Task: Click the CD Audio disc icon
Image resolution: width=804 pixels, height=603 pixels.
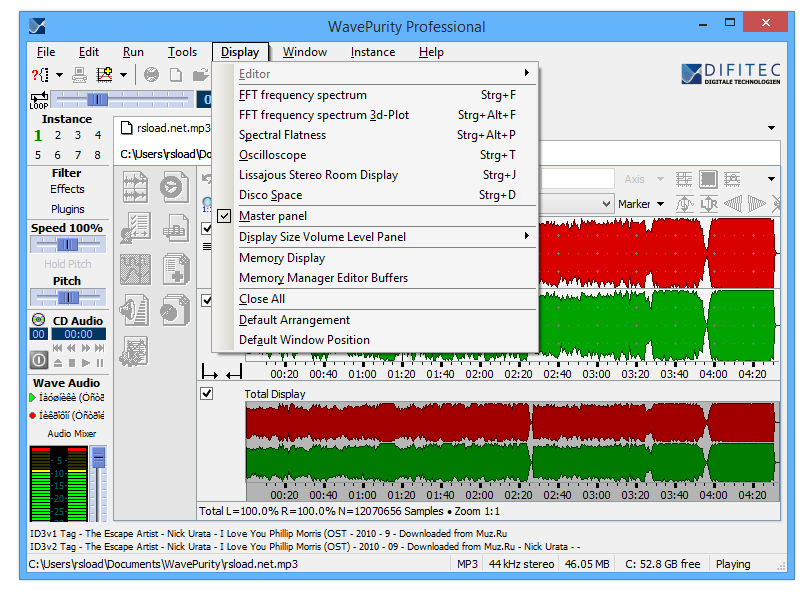Action: pos(39,320)
